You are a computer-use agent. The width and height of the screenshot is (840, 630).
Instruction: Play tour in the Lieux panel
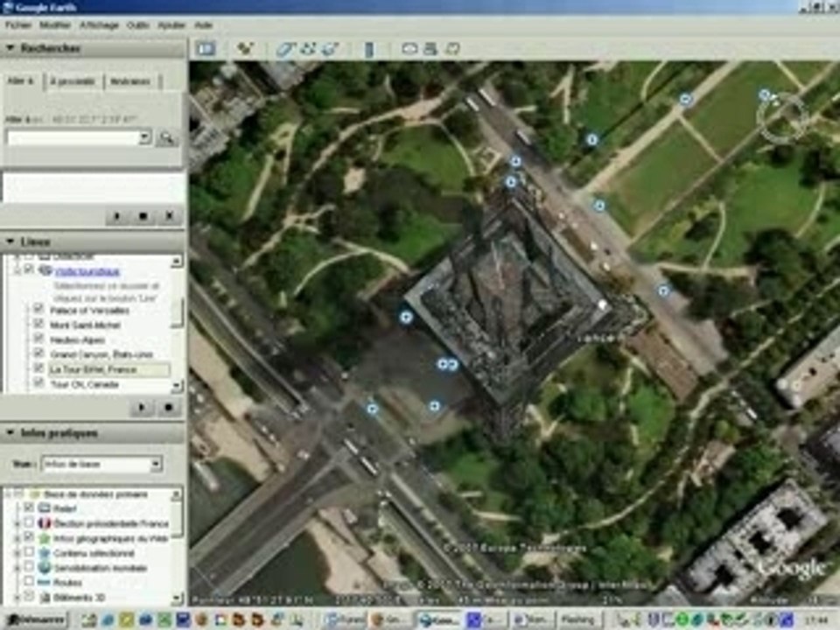[142, 407]
